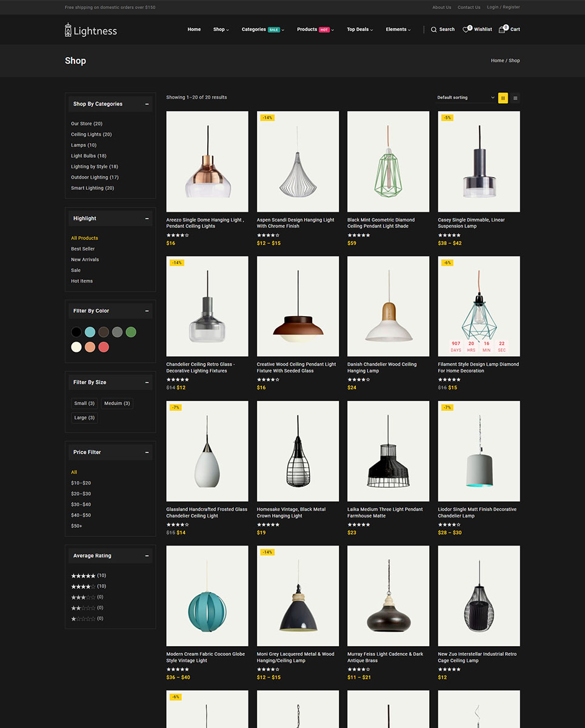Screen dimensions: 585x728
Task: Open the Elements menu
Action: (x=398, y=30)
